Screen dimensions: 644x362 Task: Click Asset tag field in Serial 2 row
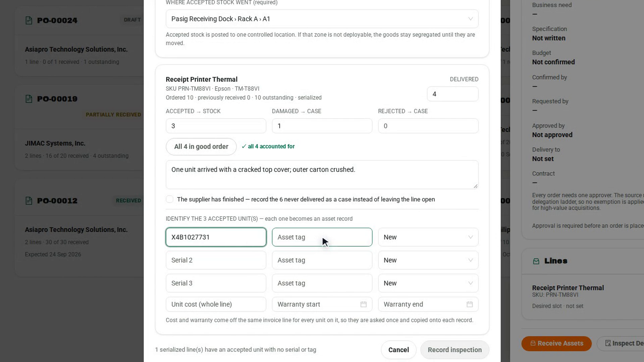point(322,260)
